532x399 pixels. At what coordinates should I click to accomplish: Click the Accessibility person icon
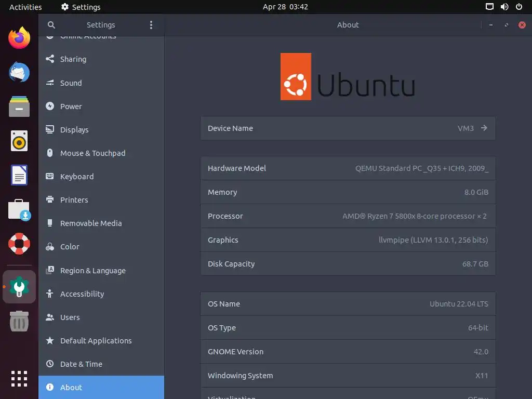50,294
